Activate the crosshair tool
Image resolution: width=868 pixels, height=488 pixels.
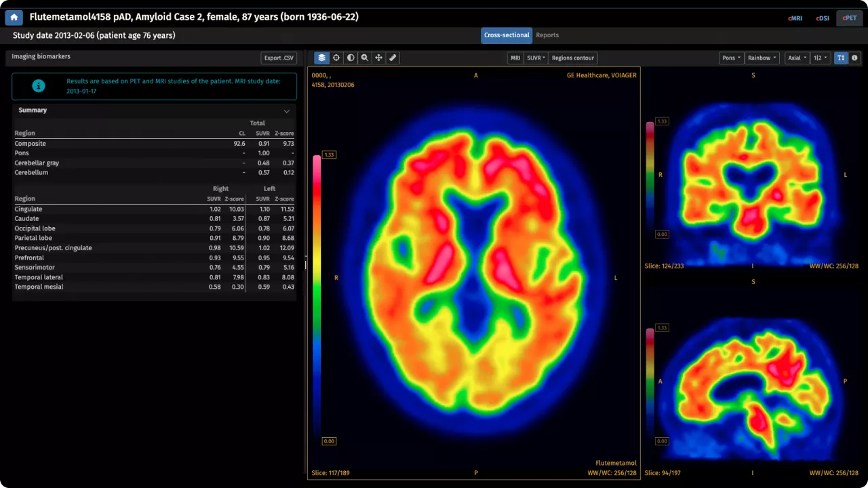(x=336, y=58)
